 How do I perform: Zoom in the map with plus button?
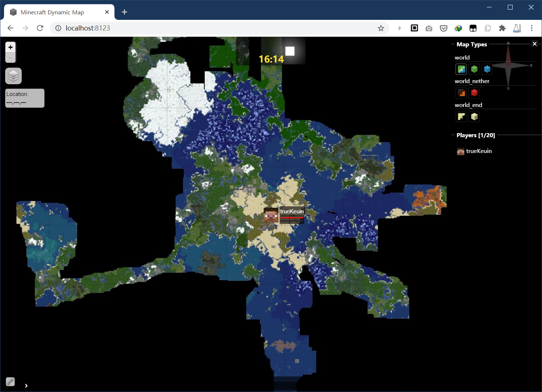pos(11,47)
